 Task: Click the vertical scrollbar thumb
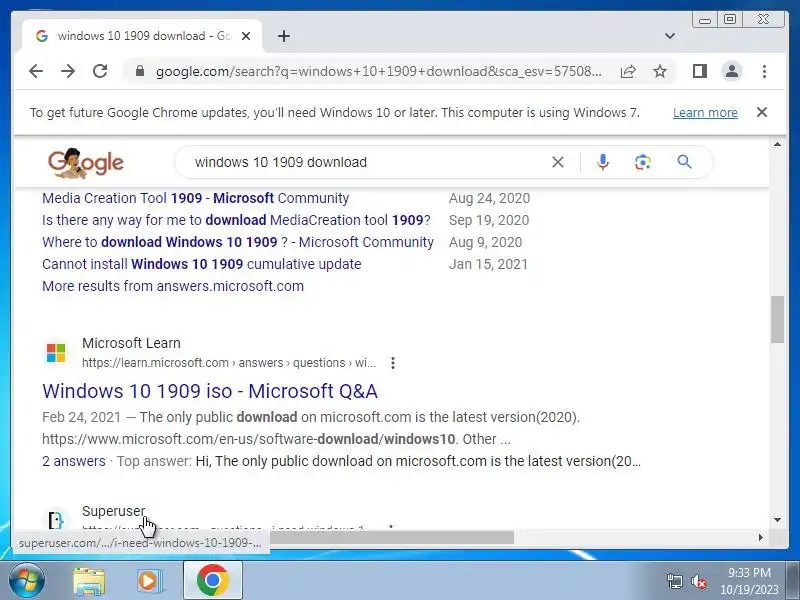tap(777, 319)
